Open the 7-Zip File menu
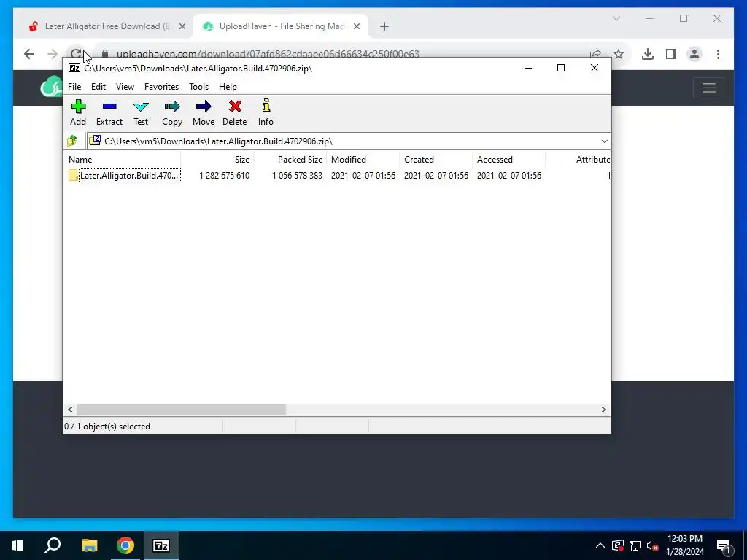 coord(74,87)
